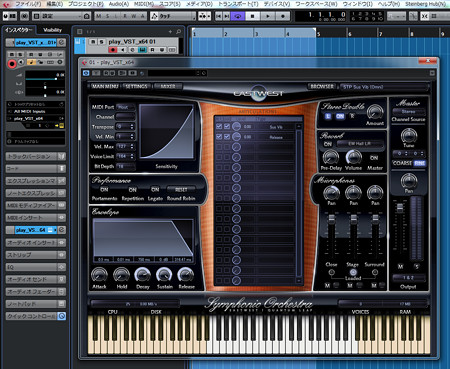This screenshot has height=369, width=450.
Task: Open the Audio(A) menu
Action: click(x=119, y=4)
